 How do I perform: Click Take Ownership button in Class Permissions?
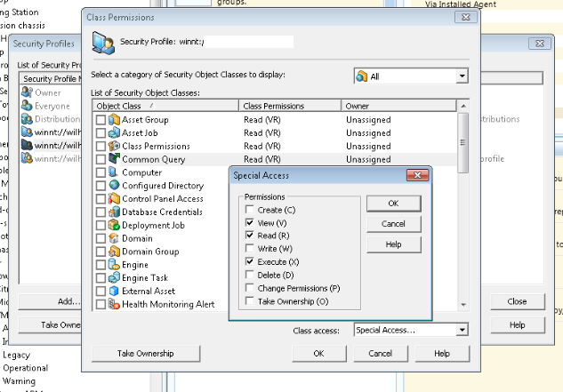(146, 354)
